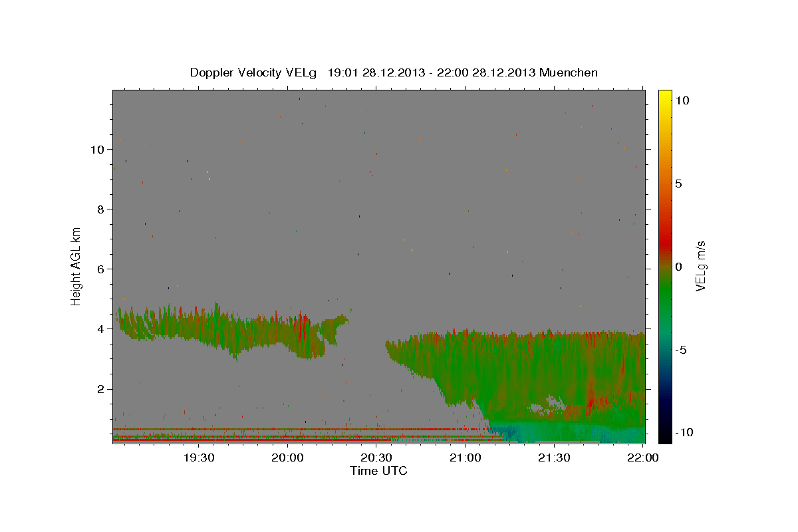Click the 20:00 time tick label

pos(288,458)
